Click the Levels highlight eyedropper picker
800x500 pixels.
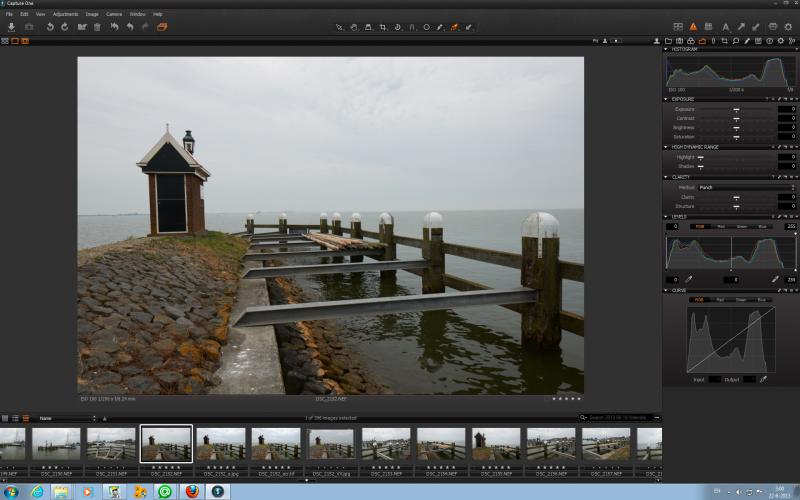pyautogui.click(x=775, y=279)
